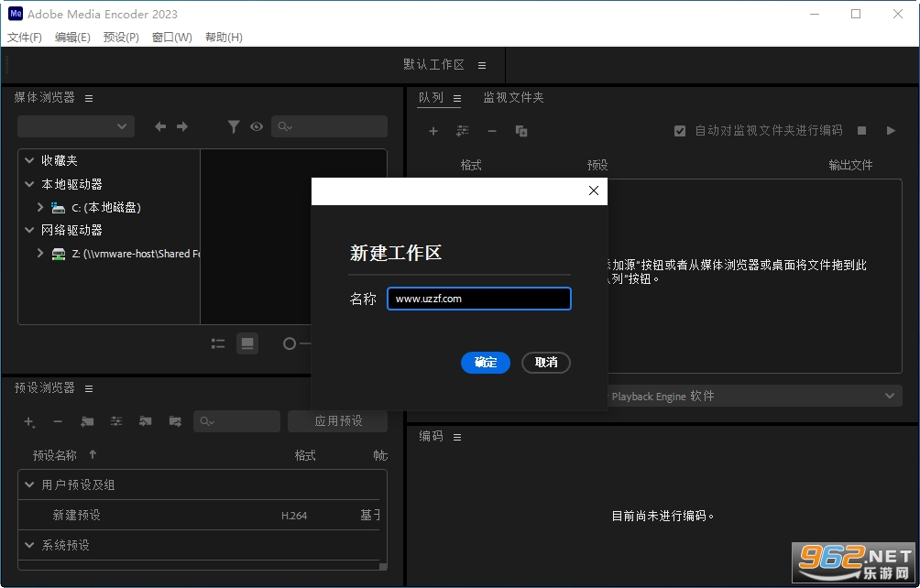This screenshot has width=920, height=588.
Task: Open the 队列 panel menu icon
Action: pos(457,99)
